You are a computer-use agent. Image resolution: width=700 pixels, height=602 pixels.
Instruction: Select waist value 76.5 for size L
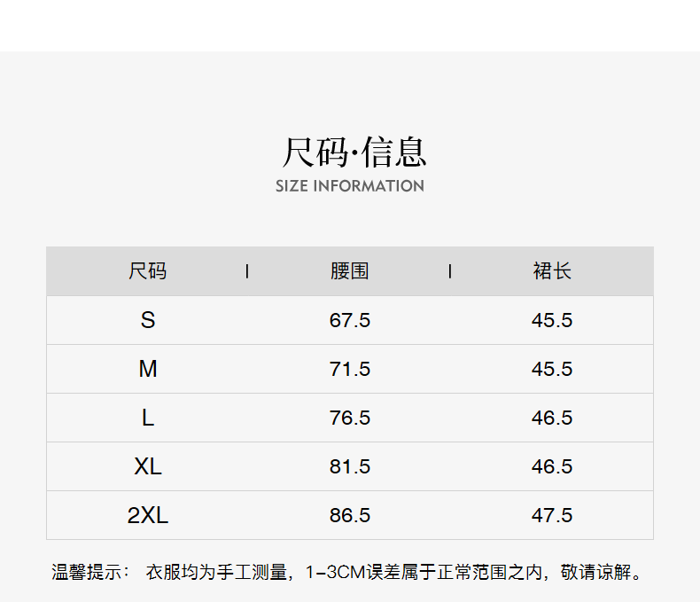349,418
